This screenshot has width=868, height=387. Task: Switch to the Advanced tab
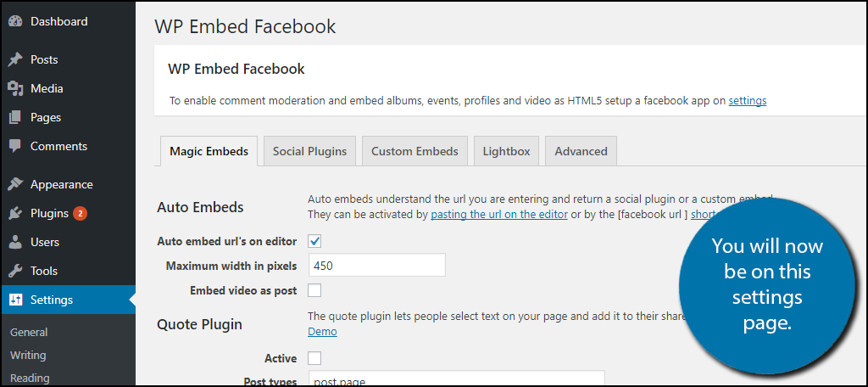click(581, 151)
